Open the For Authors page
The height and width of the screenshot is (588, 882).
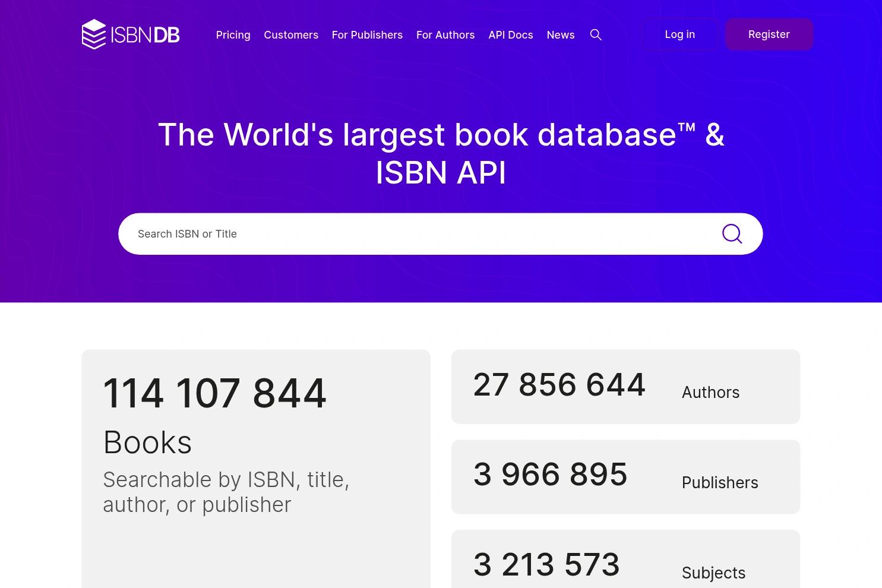445,35
